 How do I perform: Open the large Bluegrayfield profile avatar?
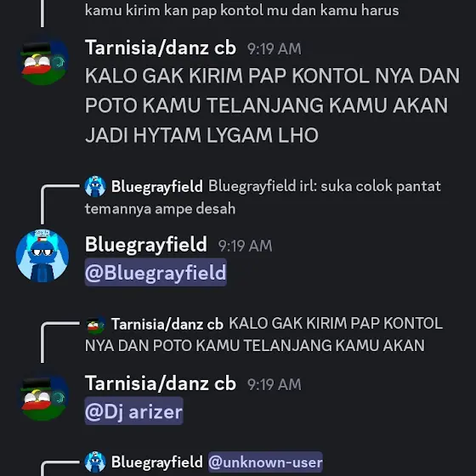42,256
